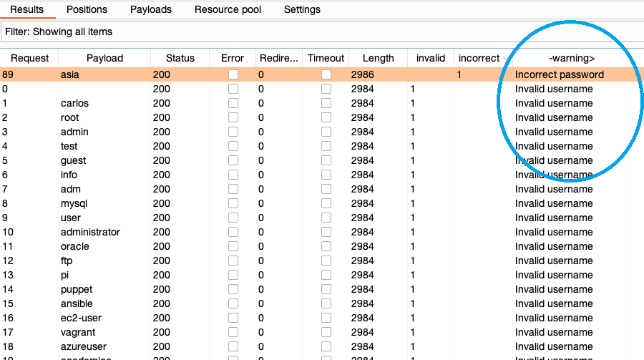Go to the Settings tab
This screenshot has width=644, height=360.
click(x=302, y=9)
